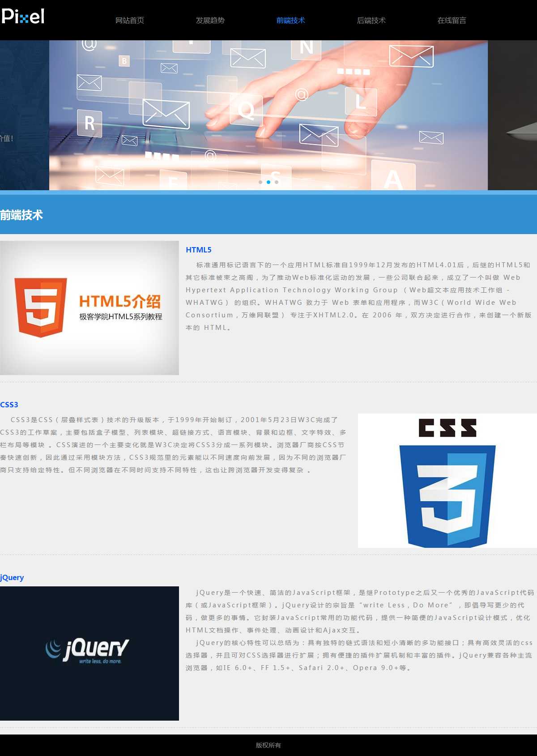
Task: Click the center banner image with the hand
Action: [268, 112]
